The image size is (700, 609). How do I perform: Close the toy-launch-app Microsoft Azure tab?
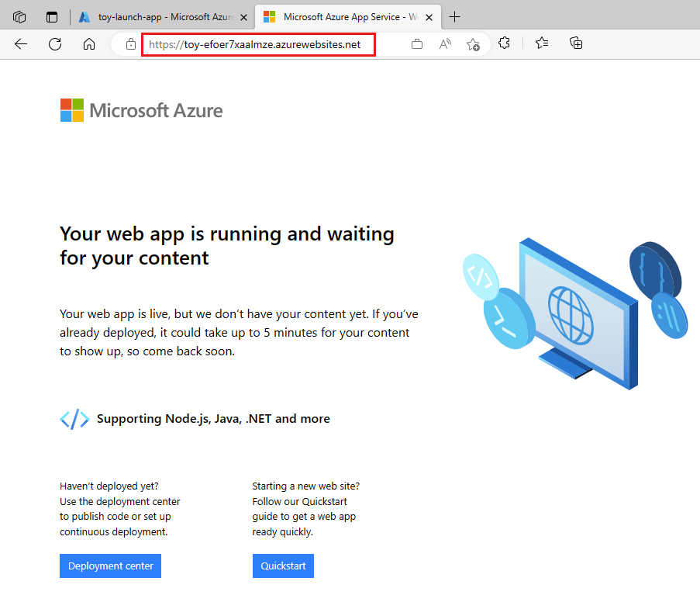pyautogui.click(x=243, y=17)
